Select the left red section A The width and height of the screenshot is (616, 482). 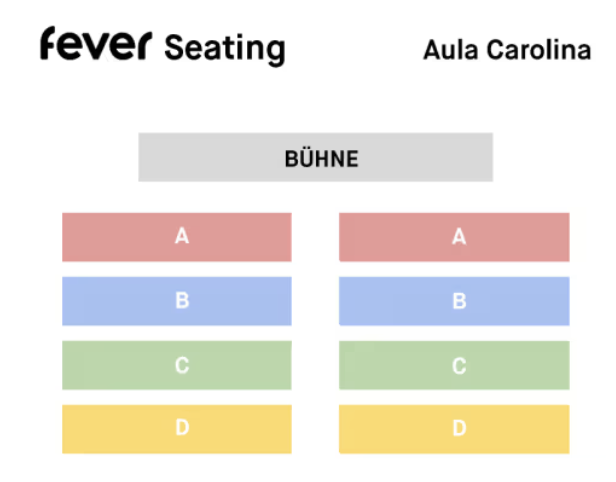[177, 237]
